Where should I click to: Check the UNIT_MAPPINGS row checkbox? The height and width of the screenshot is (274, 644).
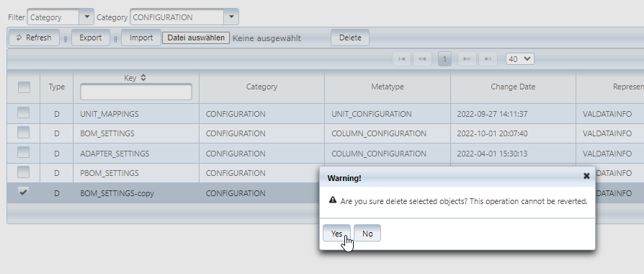(23, 113)
